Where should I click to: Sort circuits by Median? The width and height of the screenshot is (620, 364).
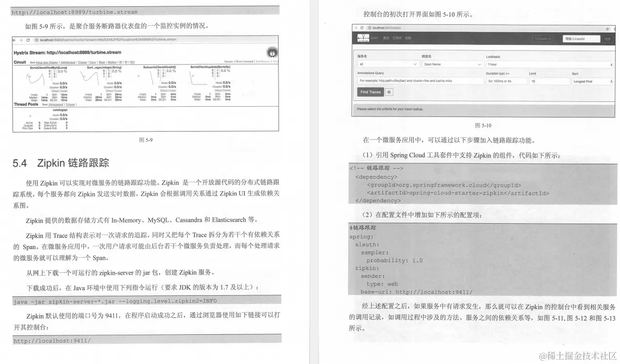point(112,62)
